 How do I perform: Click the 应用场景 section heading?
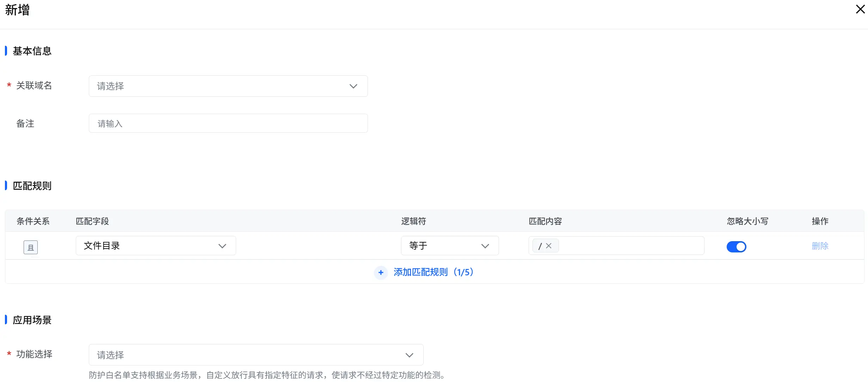(32, 320)
